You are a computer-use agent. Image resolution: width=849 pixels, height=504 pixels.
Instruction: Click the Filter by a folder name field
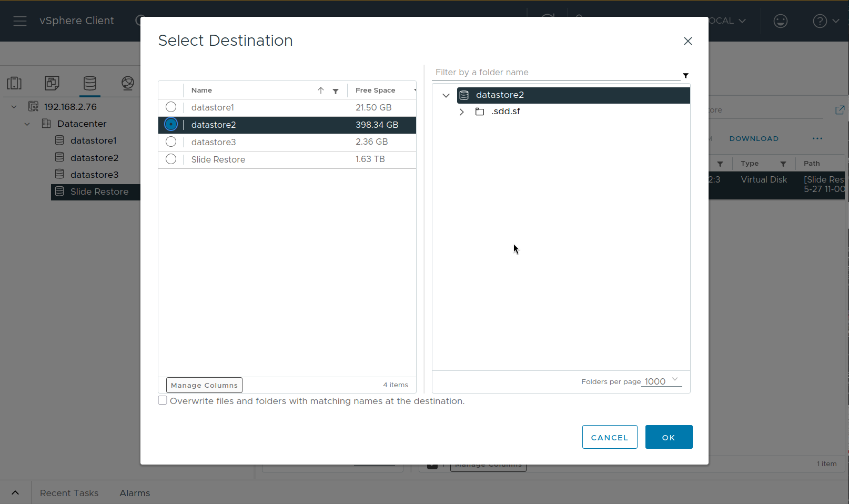click(557, 73)
